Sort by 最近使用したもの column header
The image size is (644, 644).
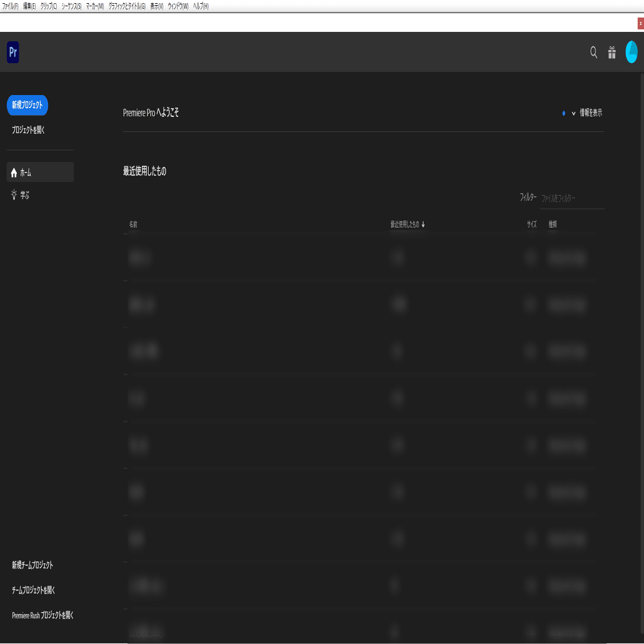(x=408, y=224)
